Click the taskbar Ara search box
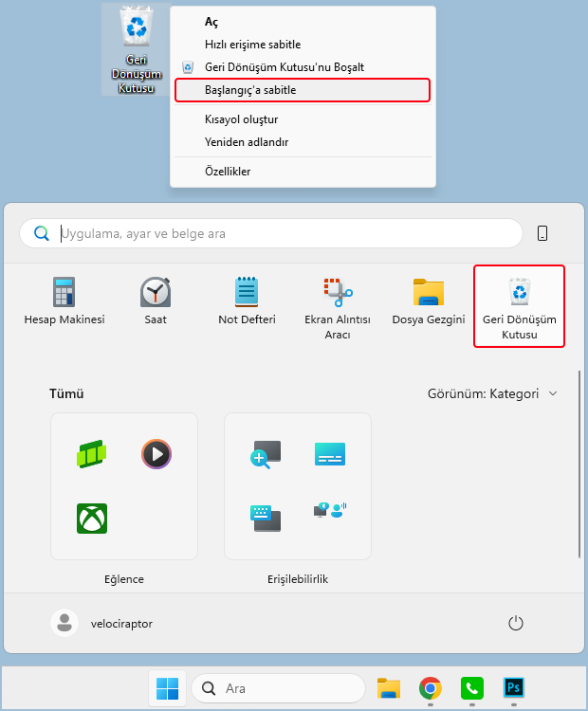The height and width of the screenshot is (711, 588). tap(279, 688)
